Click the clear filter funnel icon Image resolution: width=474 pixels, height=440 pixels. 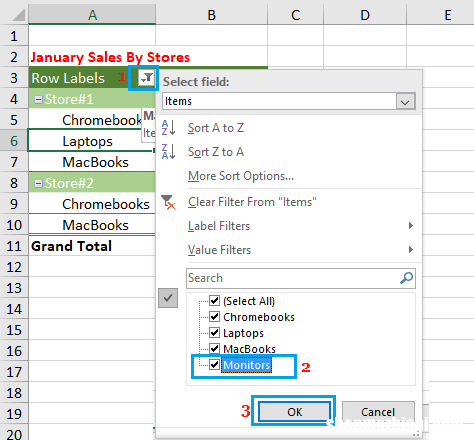(168, 202)
